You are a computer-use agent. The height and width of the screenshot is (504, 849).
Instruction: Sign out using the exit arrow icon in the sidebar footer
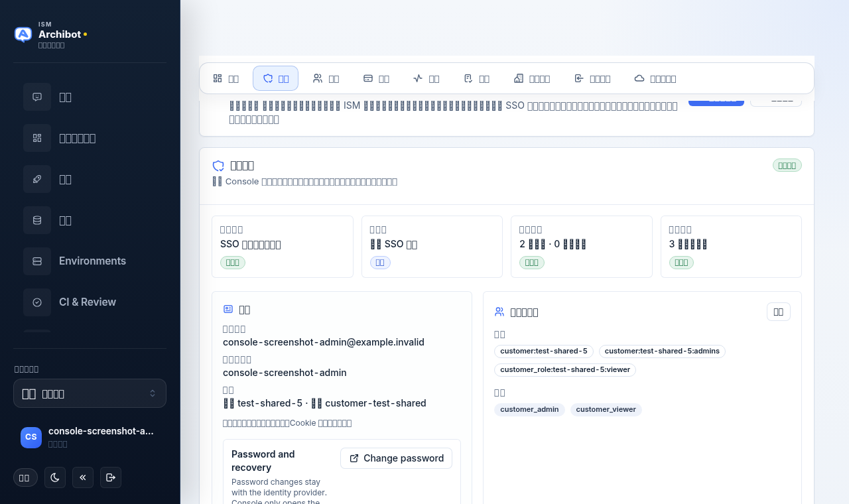[x=111, y=477]
